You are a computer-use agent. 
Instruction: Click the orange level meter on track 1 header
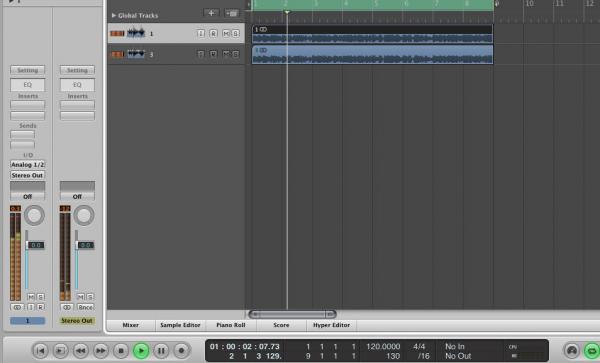tap(117, 34)
